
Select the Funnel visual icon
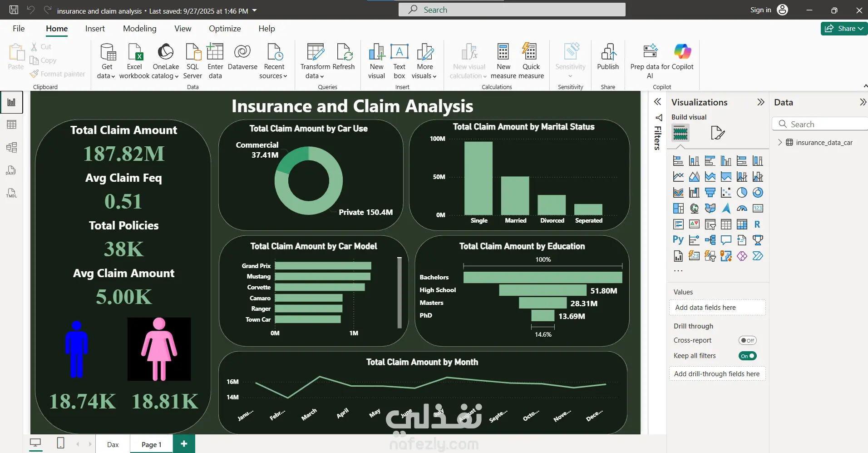tap(710, 193)
